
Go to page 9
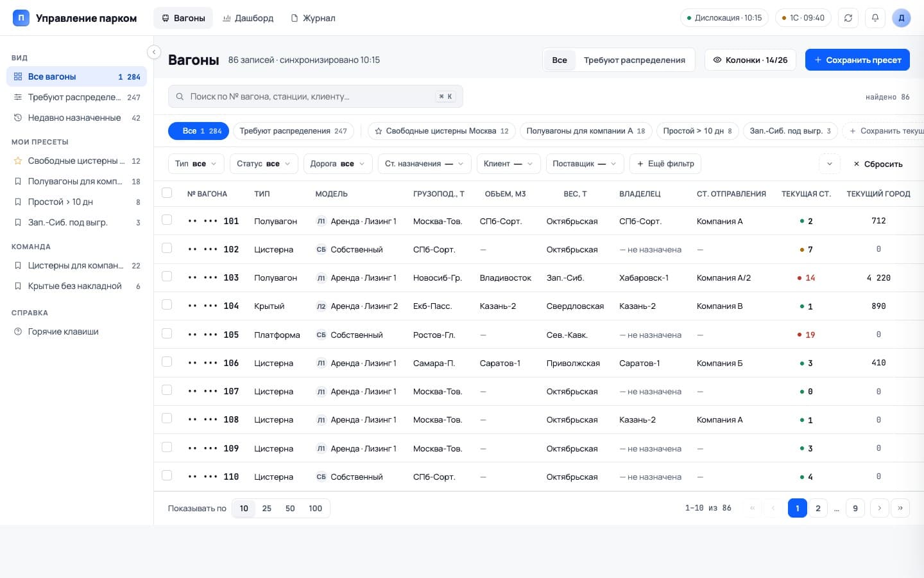pyautogui.click(x=855, y=508)
